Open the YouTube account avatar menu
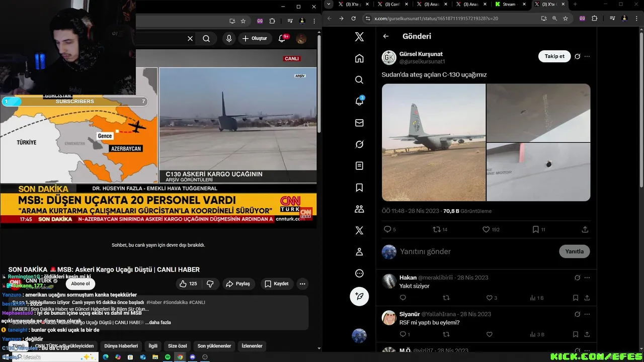 coord(301,38)
